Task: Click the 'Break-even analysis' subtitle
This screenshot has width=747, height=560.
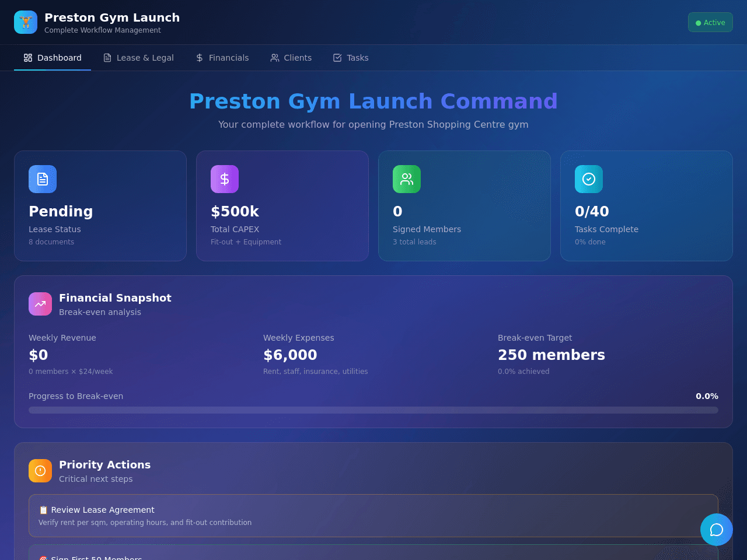Action: 100,312
